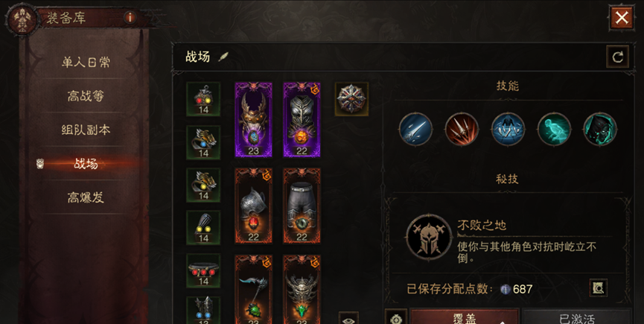The width and height of the screenshot is (644, 324).
Task: Select the purple helmet item level 23
Action: click(x=253, y=119)
